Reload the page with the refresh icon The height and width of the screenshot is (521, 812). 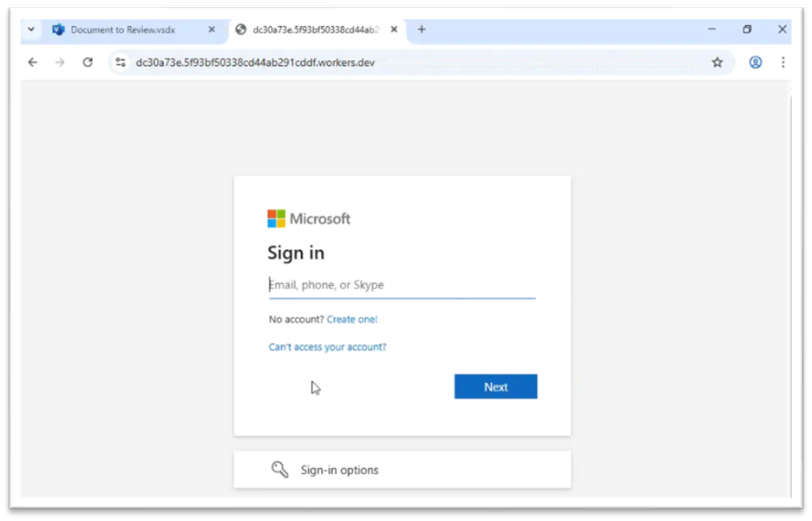pos(87,63)
